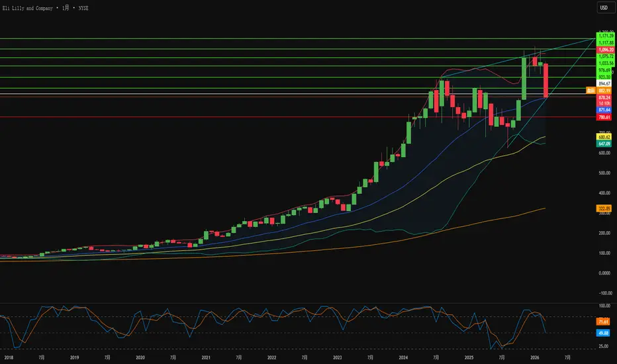Click the 600.00 price scale tick
Viewport: 617px width, 364px height.
604,153
